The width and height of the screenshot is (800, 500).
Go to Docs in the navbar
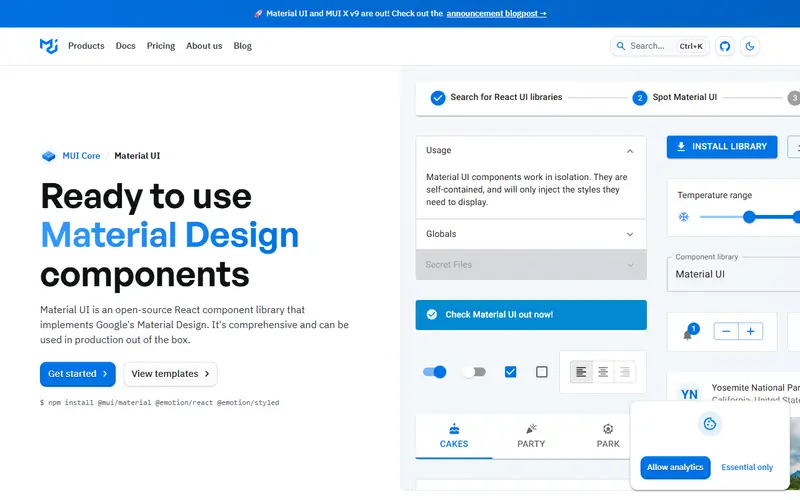tap(126, 46)
